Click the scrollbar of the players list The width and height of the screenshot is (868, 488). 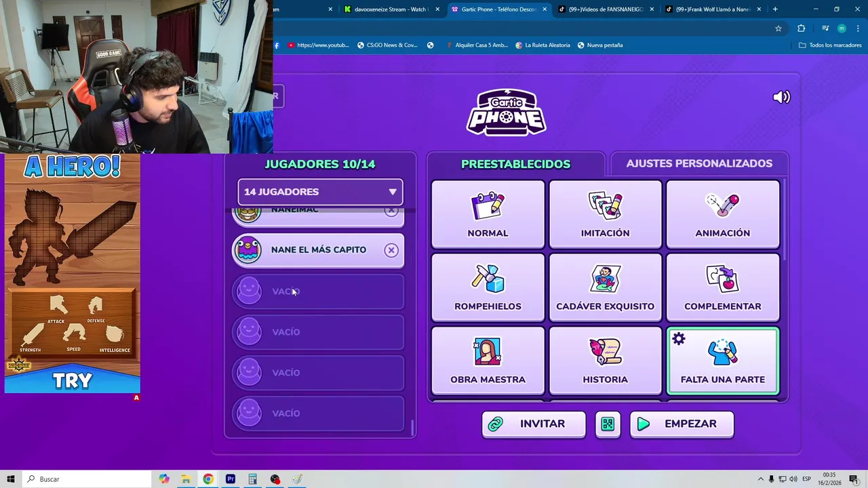412,428
